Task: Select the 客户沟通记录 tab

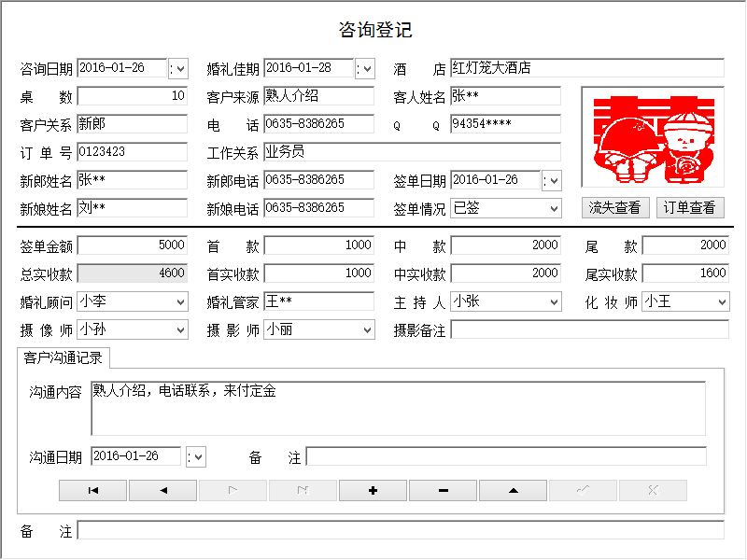Action: coord(63,357)
